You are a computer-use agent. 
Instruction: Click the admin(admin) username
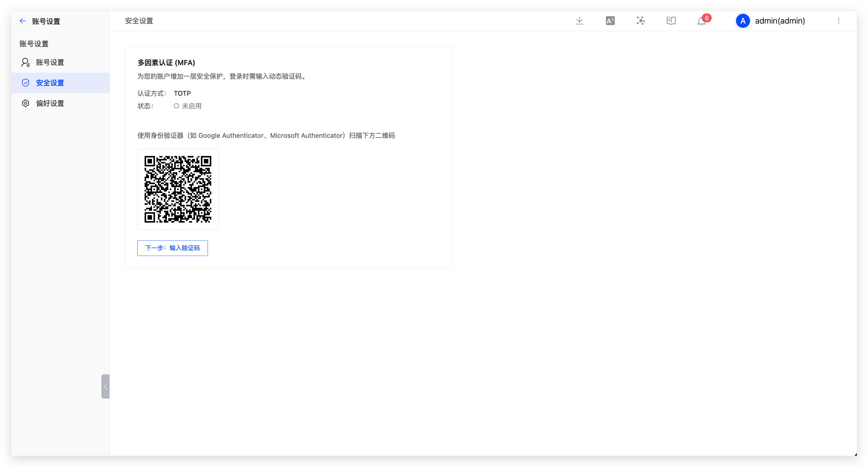point(780,21)
